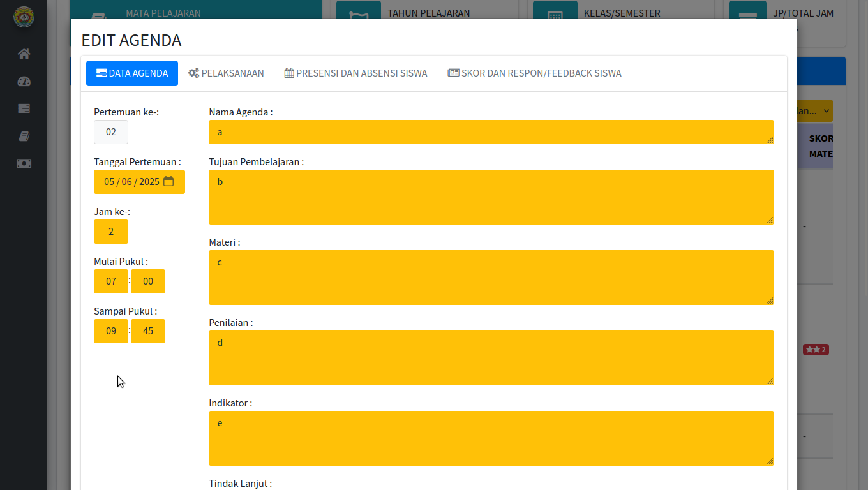
Task: Open Skor dan Respon/Feedback Siswa tab
Action: [x=534, y=73]
